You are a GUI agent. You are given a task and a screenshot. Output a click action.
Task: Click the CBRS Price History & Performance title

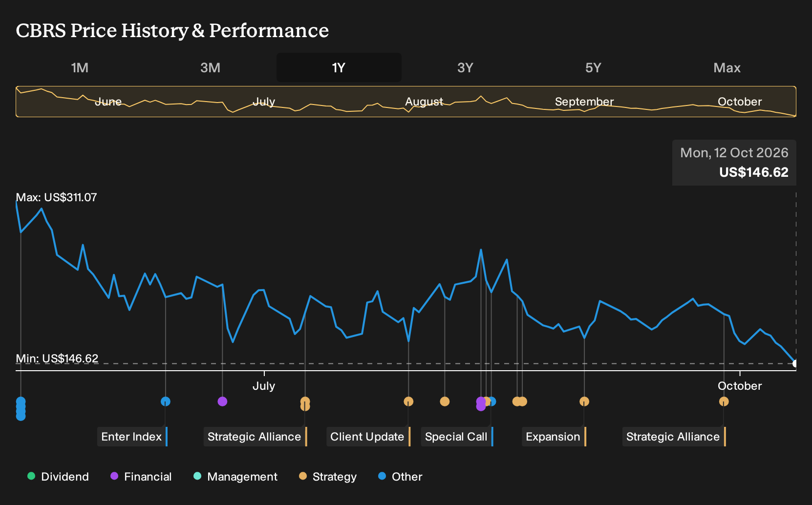(172, 31)
